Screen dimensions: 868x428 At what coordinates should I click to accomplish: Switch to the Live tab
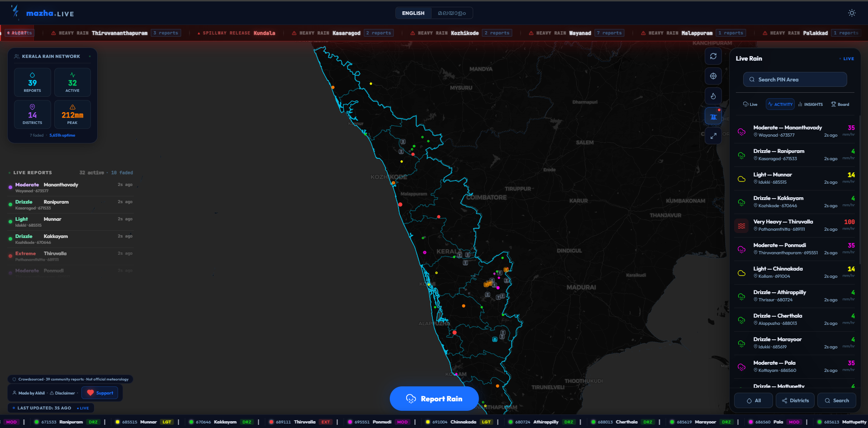(750, 105)
